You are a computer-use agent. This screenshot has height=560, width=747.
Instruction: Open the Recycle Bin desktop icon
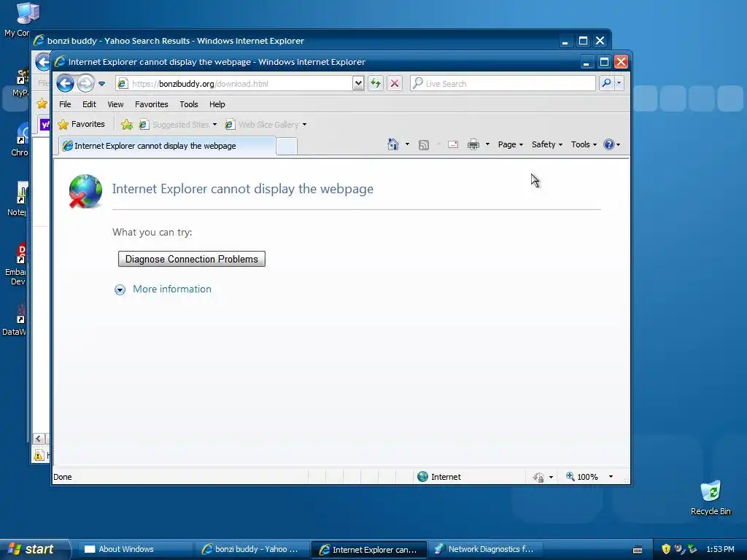(711, 497)
